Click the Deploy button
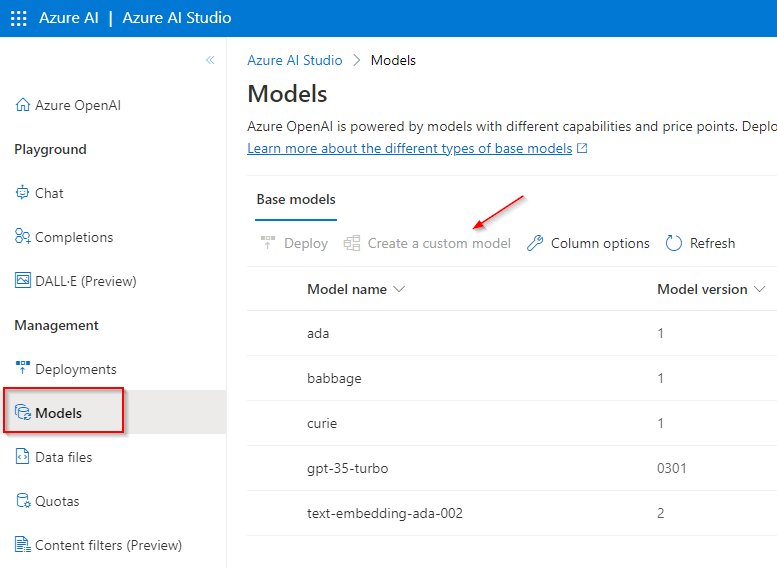 tap(294, 243)
